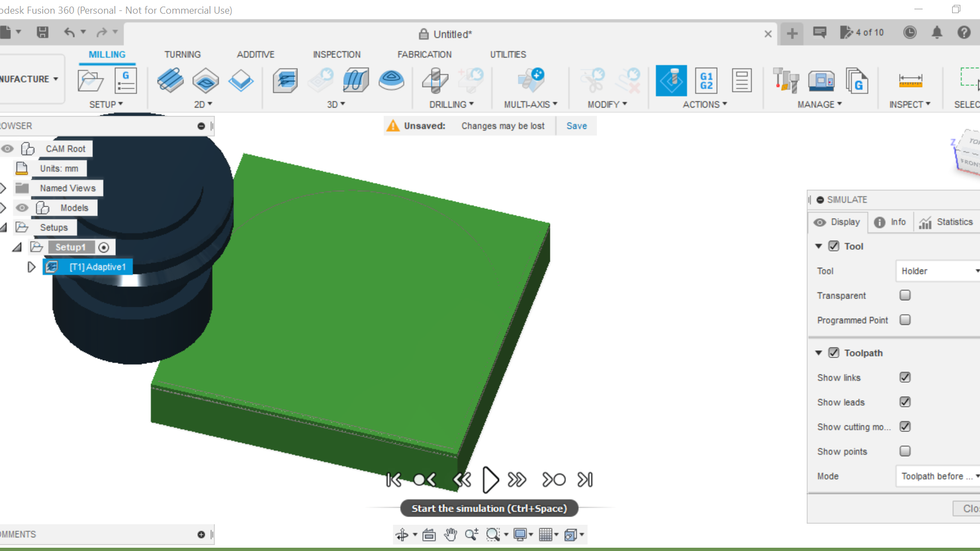Open the Notifications bell
The height and width of the screenshot is (551, 980).
point(937,32)
